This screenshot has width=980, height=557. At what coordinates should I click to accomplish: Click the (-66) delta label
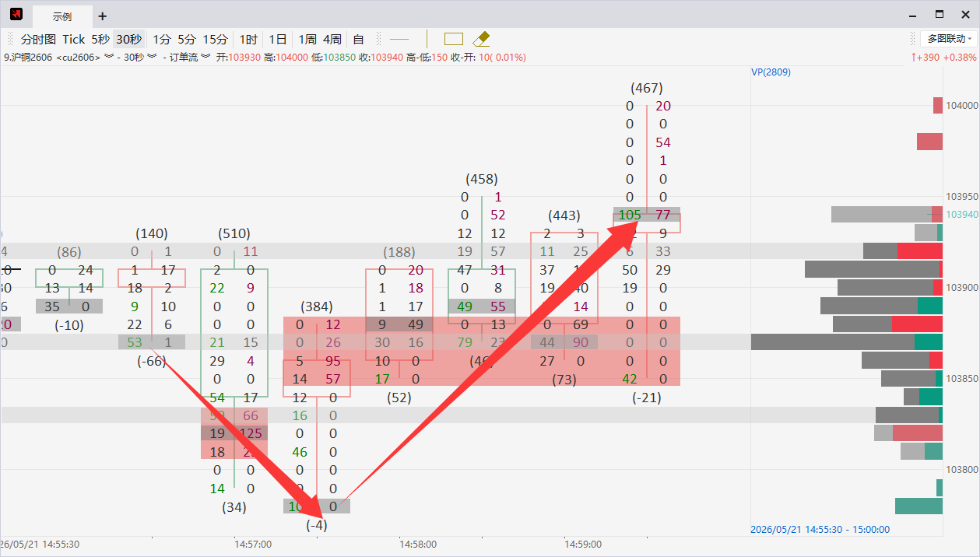click(152, 361)
